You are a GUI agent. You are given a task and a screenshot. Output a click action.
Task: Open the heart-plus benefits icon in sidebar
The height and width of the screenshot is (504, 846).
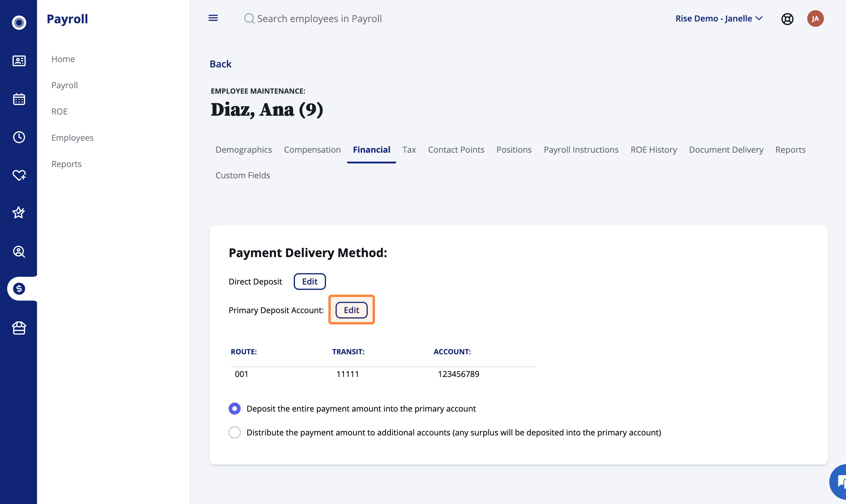coord(19,175)
